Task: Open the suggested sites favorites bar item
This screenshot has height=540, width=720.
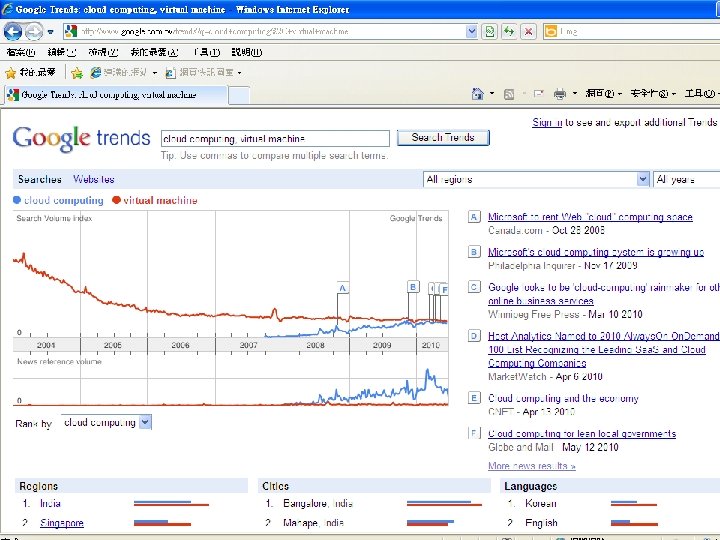Action: [124, 73]
